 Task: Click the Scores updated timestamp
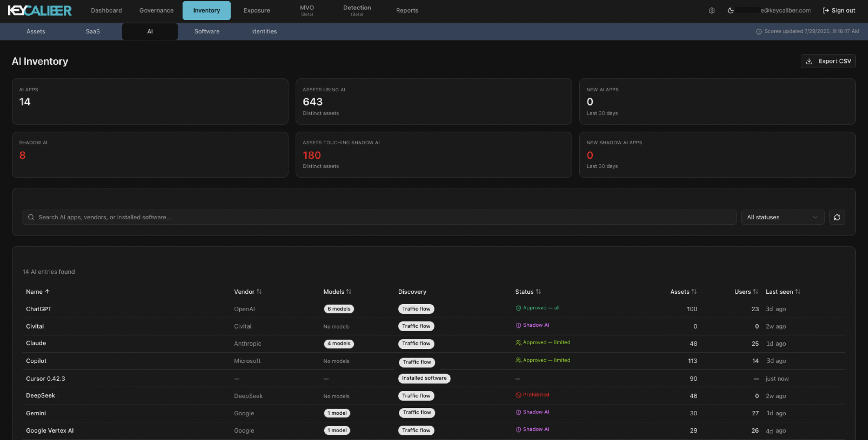coord(807,31)
